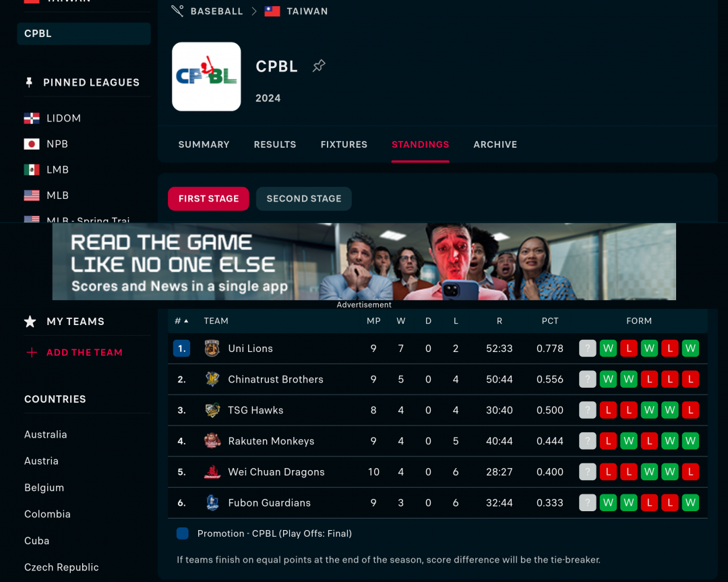Open the MLB pinned league
Image resolution: width=728 pixels, height=582 pixels.
coord(57,195)
